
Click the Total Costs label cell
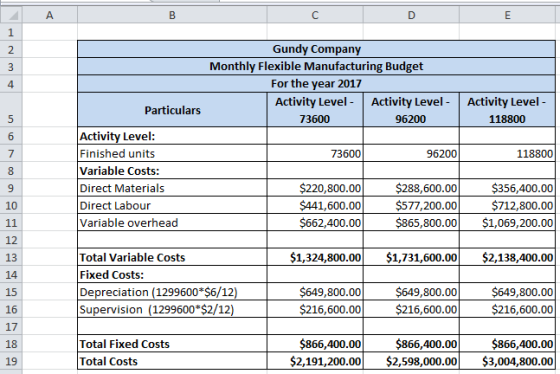point(172,361)
